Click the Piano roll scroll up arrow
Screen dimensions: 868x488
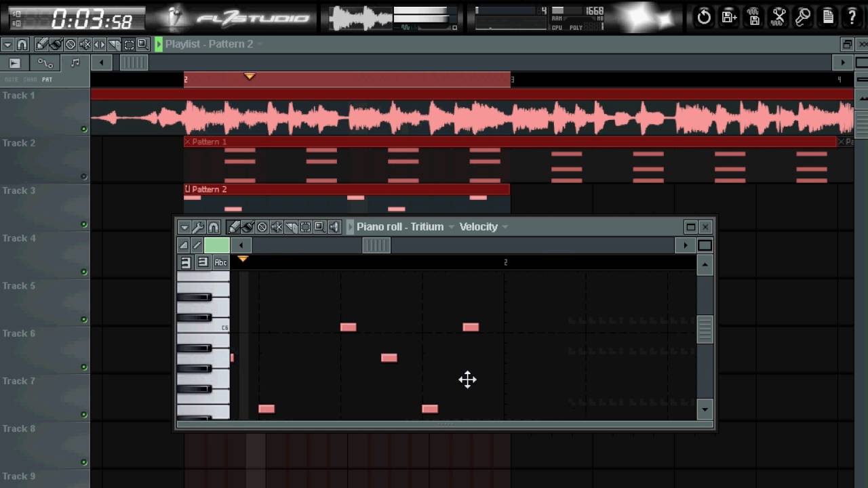coord(705,265)
